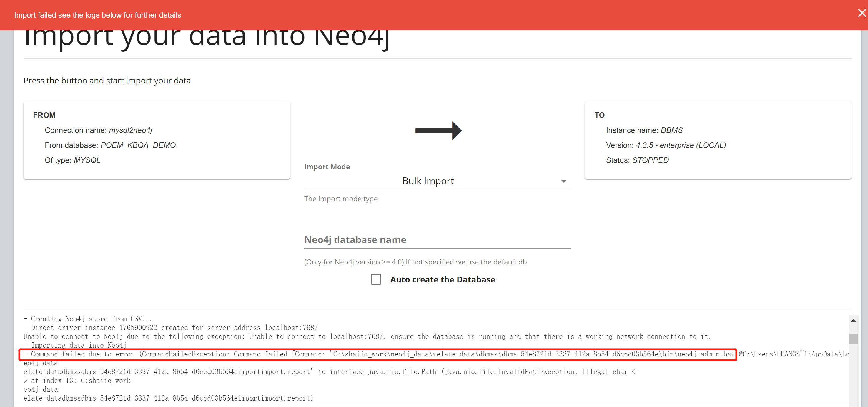
Task: Enable Auto create the Database checkbox
Action: coord(376,279)
